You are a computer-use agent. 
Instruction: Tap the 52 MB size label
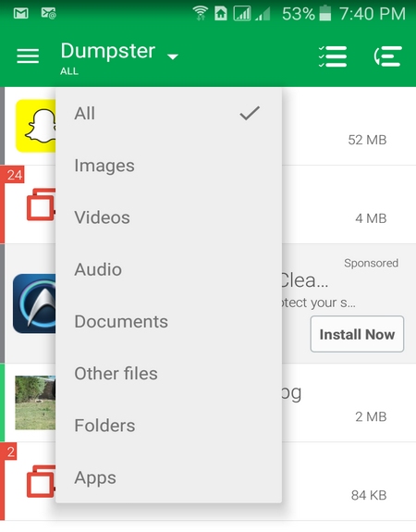pos(367,140)
